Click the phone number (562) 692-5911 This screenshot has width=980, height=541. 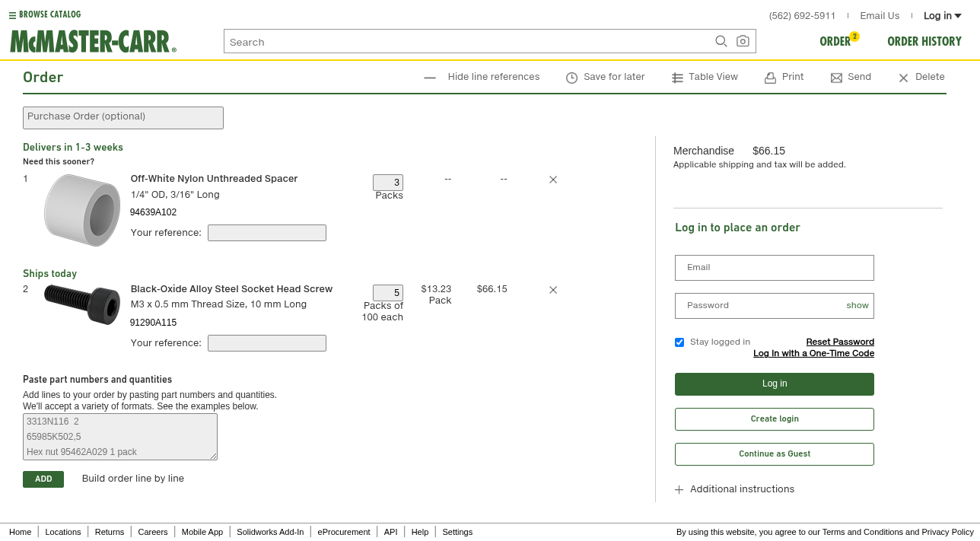point(802,16)
